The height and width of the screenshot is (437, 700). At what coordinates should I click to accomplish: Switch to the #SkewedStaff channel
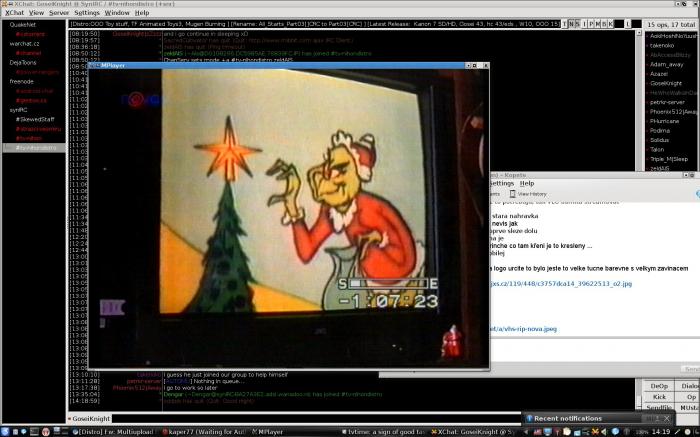tap(35, 119)
